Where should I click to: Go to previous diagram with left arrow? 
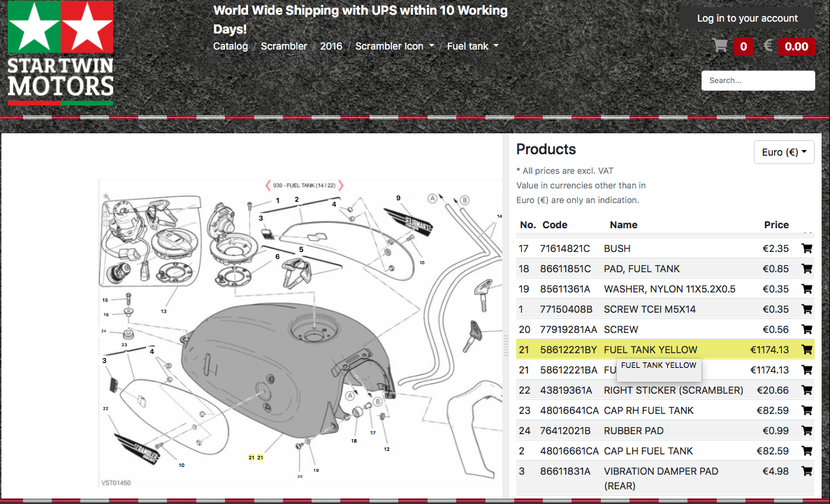pos(268,185)
